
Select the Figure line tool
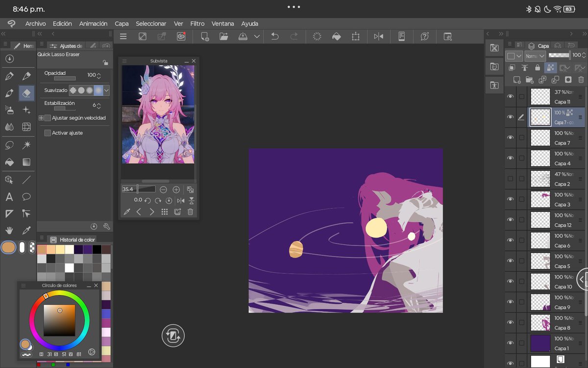point(26,180)
